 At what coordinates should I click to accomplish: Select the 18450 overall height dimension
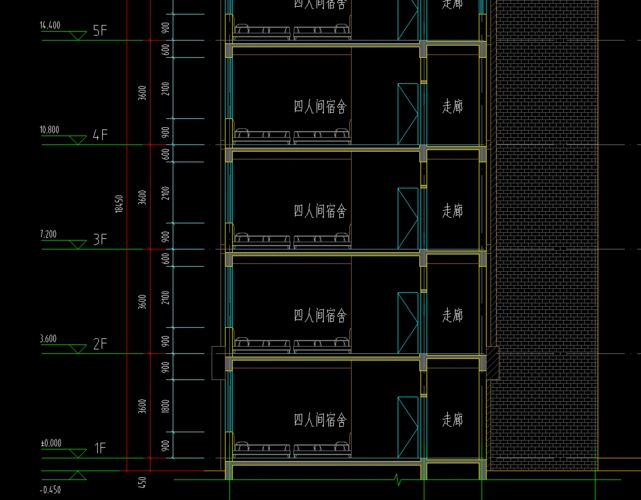tap(119, 203)
